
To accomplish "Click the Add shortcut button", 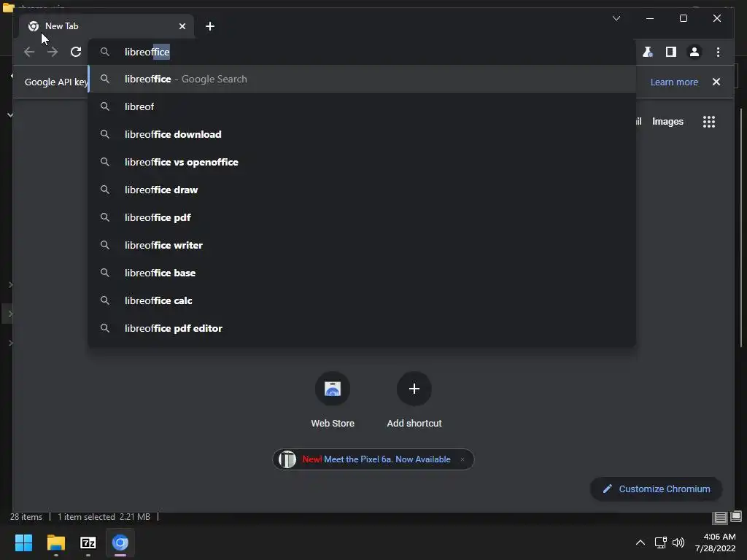I will coord(414,400).
